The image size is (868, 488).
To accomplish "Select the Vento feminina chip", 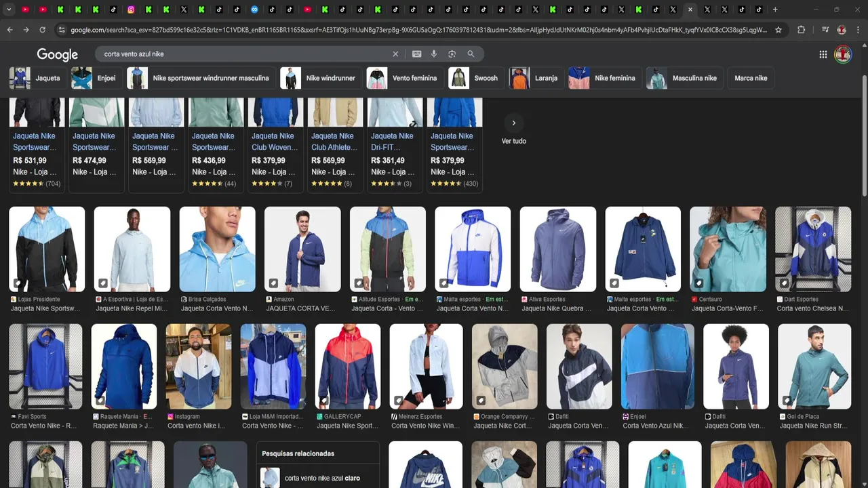I will pos(404,78).
